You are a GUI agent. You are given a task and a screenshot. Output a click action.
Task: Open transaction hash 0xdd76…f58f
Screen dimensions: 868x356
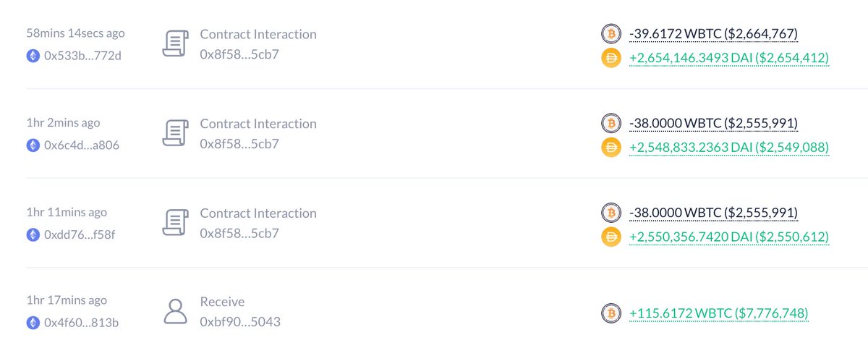tap(80, 234)
